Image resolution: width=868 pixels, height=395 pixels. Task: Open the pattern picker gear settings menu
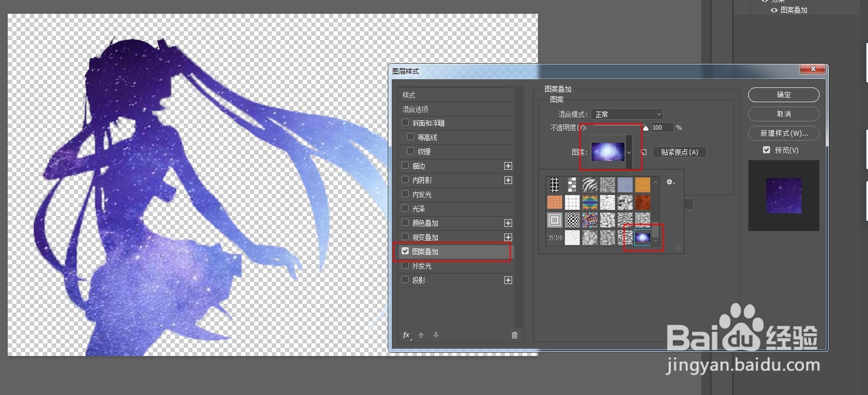670,182
